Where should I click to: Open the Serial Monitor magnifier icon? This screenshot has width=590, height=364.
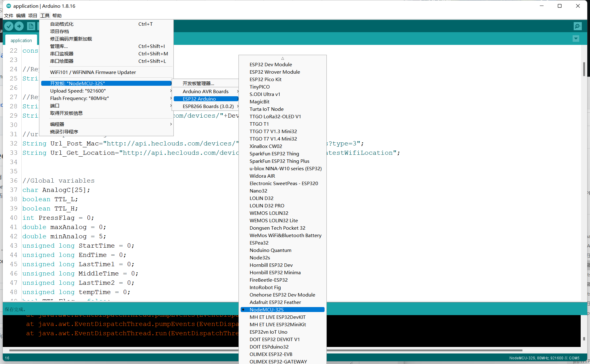click(578, 26)
